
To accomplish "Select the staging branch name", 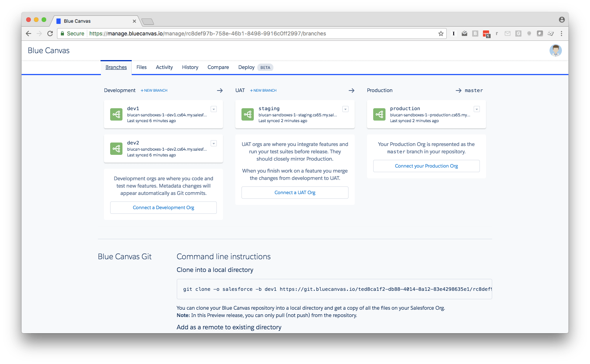I will point(269,109).
